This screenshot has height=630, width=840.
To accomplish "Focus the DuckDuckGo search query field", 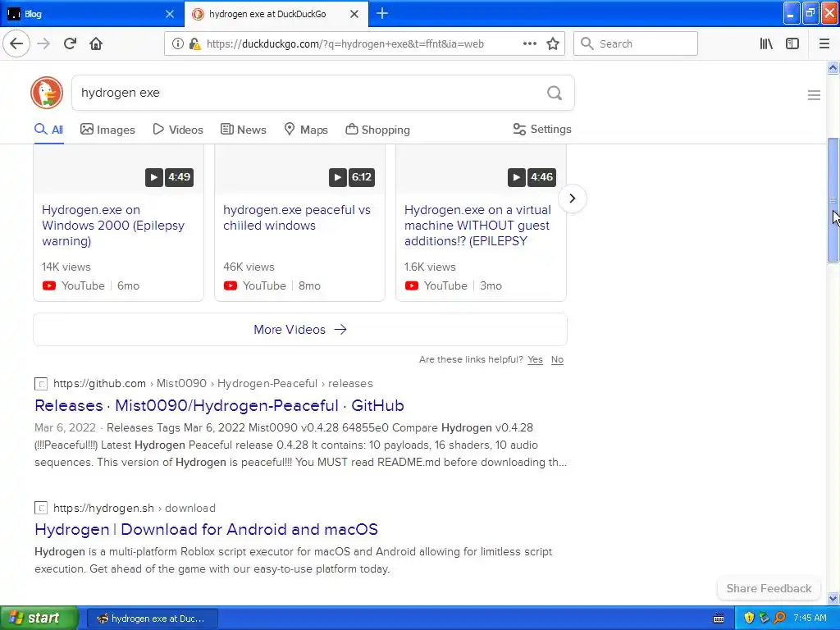I will click(x=308, y=93).
